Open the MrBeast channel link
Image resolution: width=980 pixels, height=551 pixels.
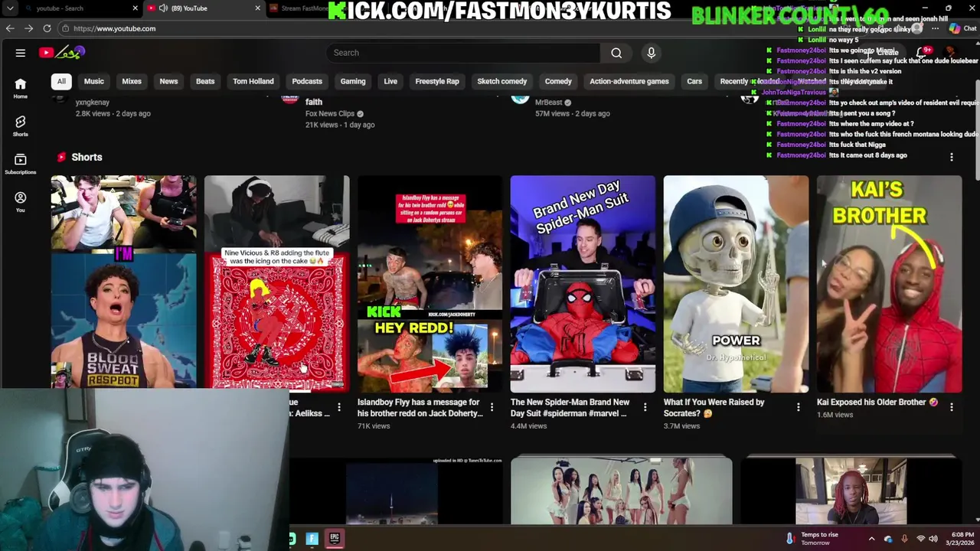tap(548, 102)
